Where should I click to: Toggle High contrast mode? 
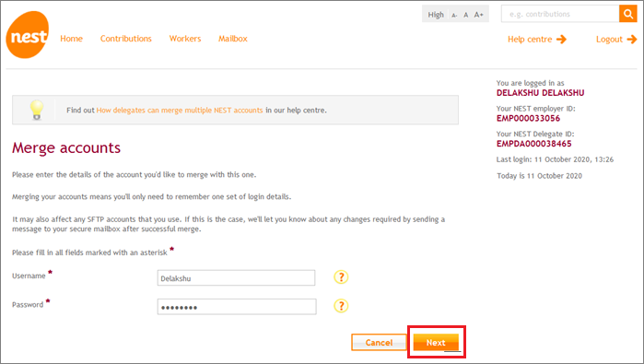[x=436, y=15]
